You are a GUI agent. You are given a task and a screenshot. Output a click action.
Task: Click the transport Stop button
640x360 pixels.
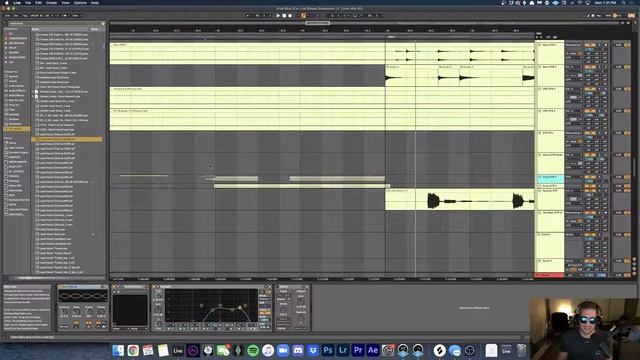[284, 16]
